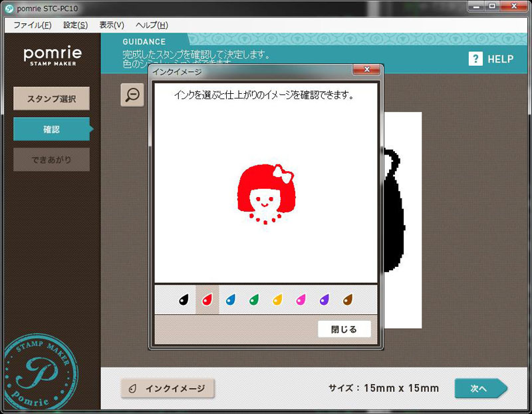Viewport: 532px width, 414px height.
Task: Select the blue ink drop
Action: [x=231, y=300]
